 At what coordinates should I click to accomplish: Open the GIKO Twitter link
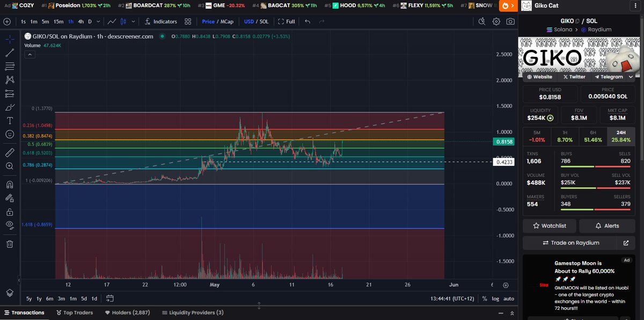pos(574,77)
